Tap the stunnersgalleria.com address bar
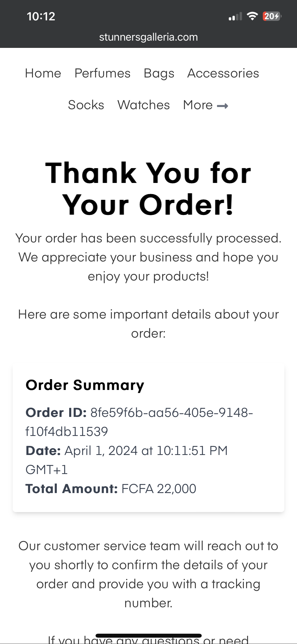The height and width of the screenshot is (644, 297). click(148, 37)
